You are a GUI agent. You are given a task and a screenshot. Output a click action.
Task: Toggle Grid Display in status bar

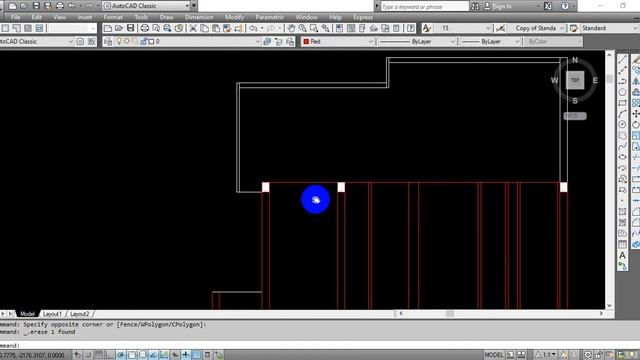[x=99, y=355]
